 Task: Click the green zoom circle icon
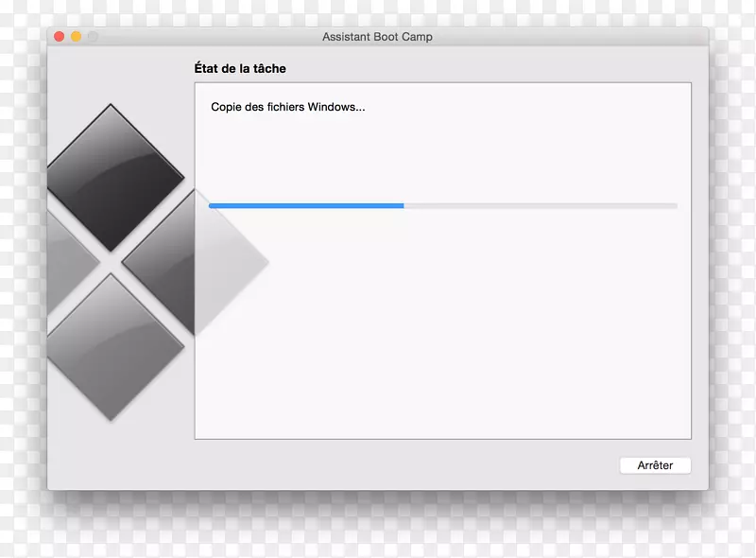point(92,36)
